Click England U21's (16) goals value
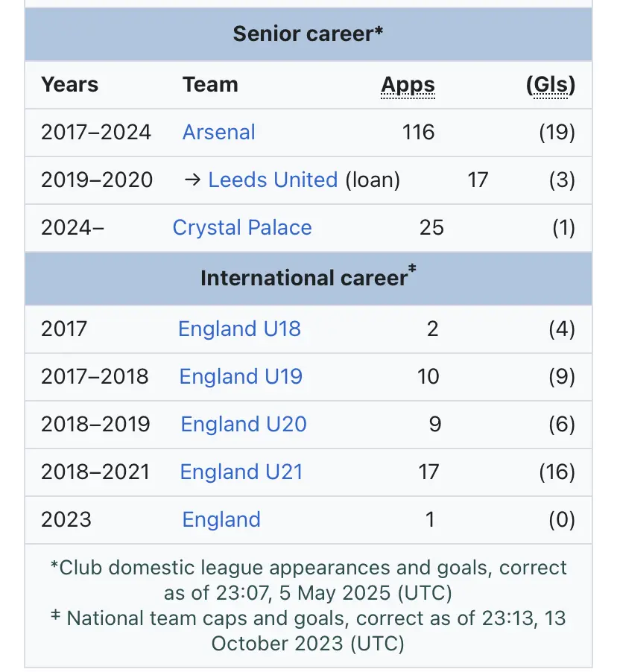617x672 pixels. tap(557, 472)
